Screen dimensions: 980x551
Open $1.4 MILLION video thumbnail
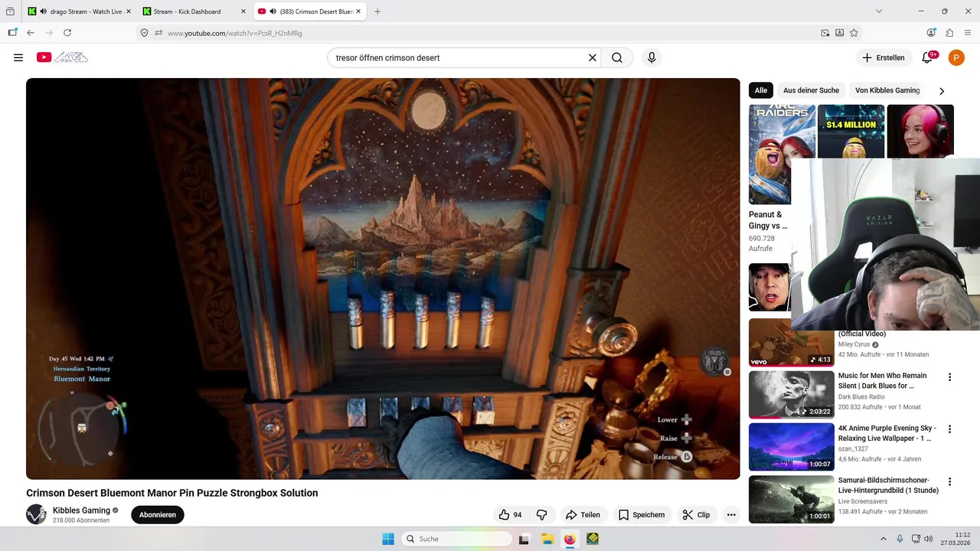click(x=851, y=132)
